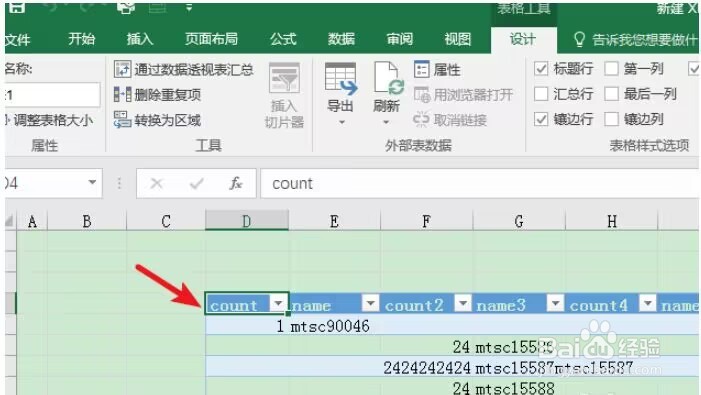This screenshot has height=395, width=701.
Task: Select column header F
Action: [x=427, y=221]
